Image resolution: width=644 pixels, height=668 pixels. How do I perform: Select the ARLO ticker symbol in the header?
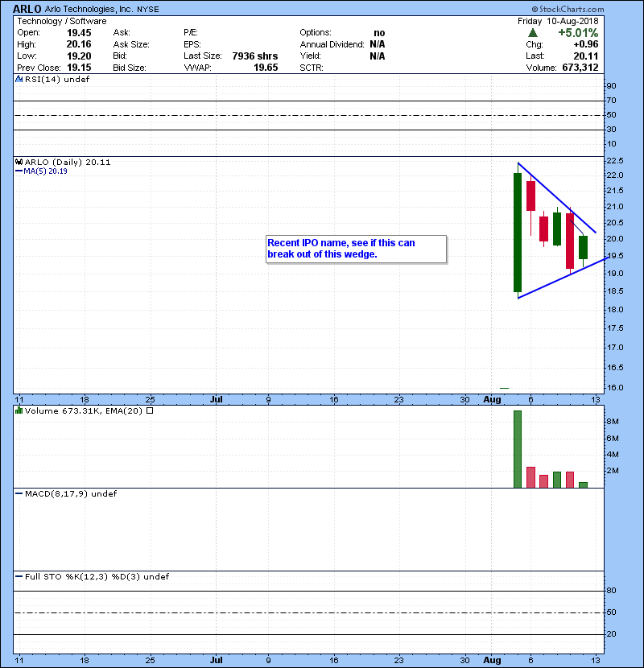(27, 9)
